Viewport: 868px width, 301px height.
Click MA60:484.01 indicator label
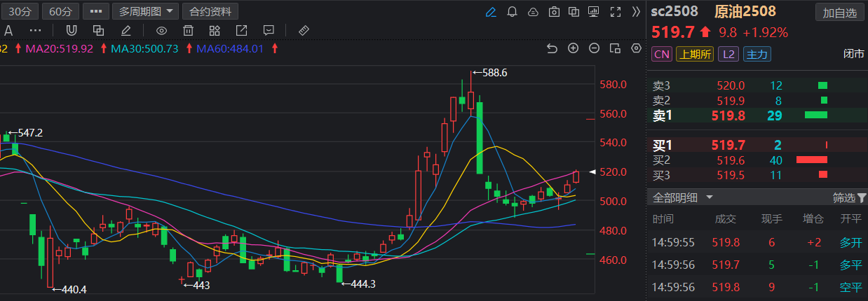point(229,48)
